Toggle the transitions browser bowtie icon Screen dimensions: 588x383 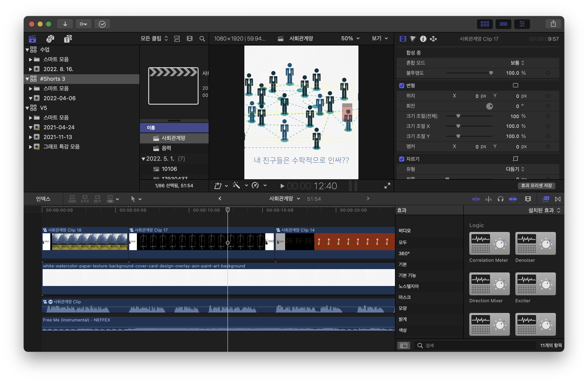coord(558,199)
